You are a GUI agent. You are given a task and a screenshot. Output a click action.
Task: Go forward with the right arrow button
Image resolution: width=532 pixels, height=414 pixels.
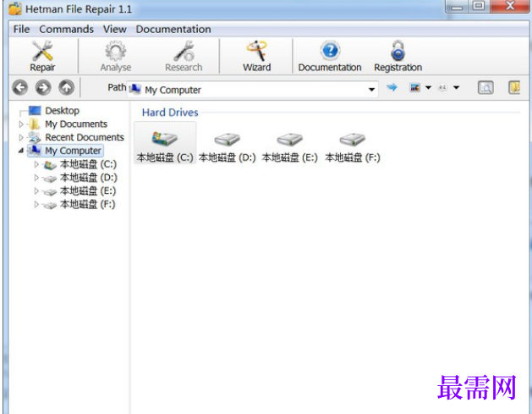(43, 87)
